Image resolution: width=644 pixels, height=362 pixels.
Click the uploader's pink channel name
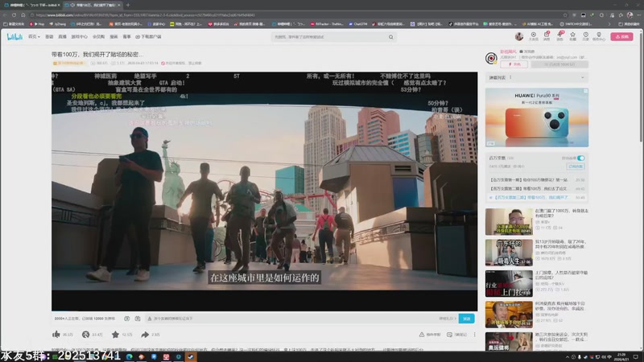[508, 51]
